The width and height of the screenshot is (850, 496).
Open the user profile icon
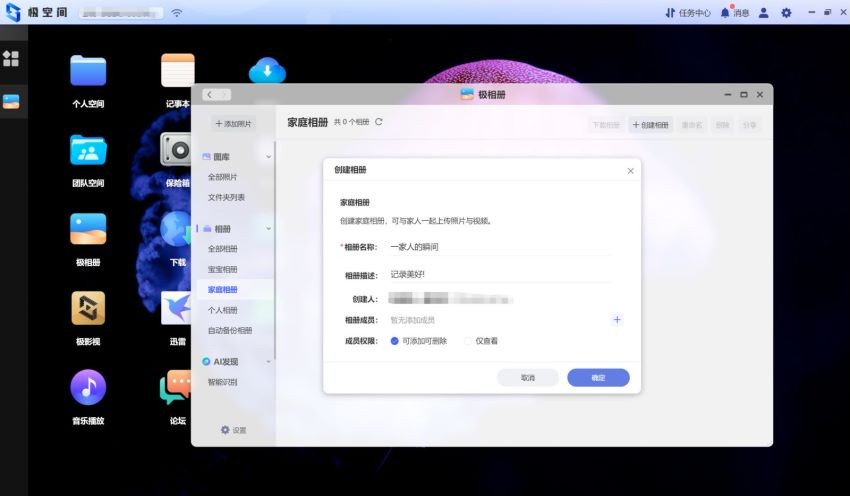(x=763, y=12)
